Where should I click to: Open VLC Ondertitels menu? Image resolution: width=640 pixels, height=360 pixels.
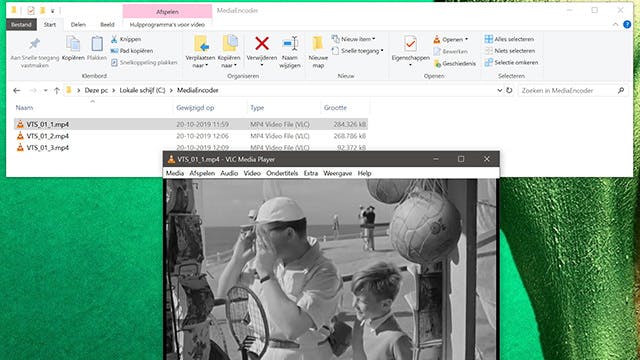coord(282,173)
